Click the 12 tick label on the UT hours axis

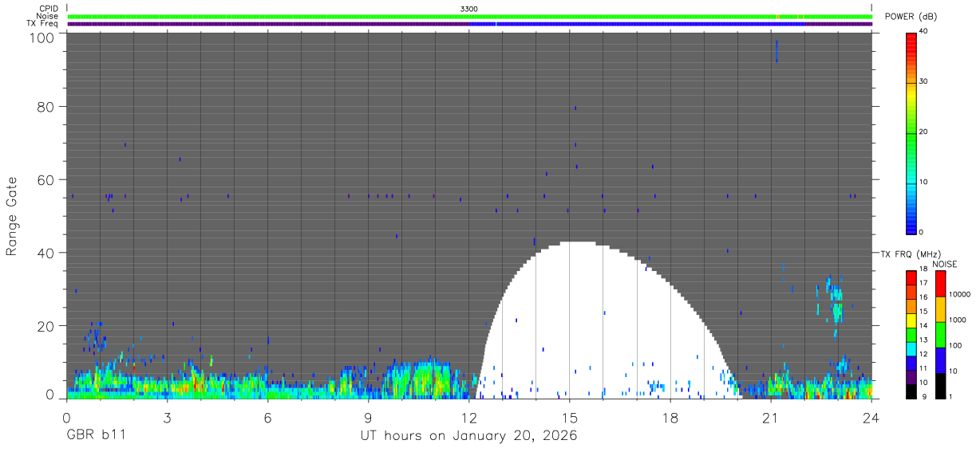468,417
